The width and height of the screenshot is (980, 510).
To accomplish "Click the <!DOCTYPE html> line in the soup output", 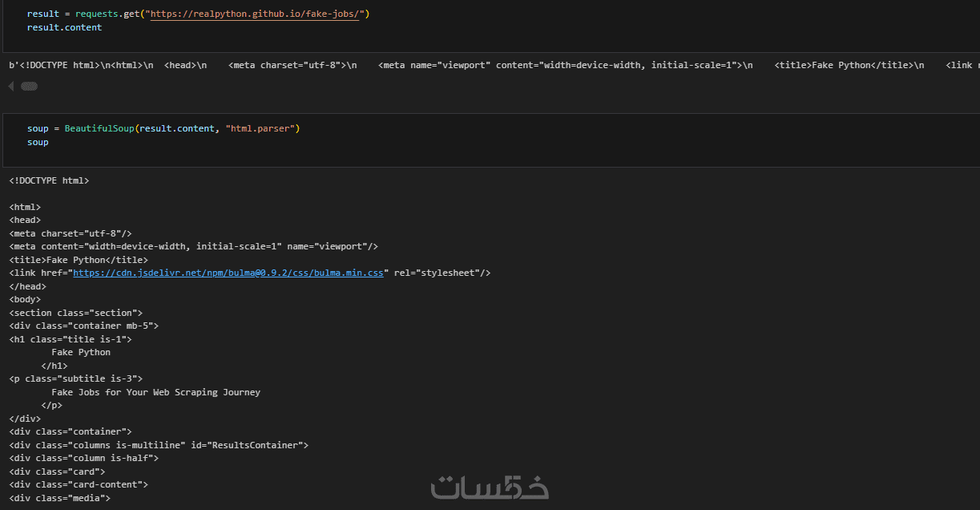I will (49, 180).
